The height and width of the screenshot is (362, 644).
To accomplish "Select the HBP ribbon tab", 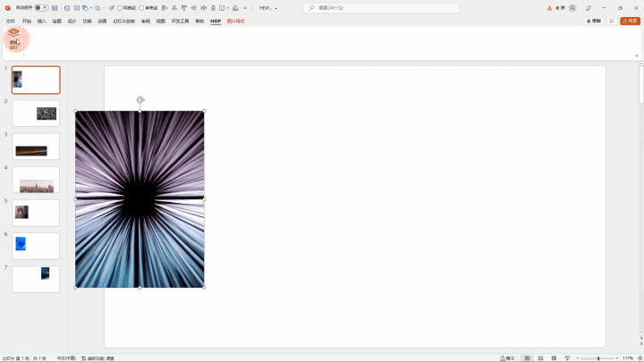I will pos(216,21).
